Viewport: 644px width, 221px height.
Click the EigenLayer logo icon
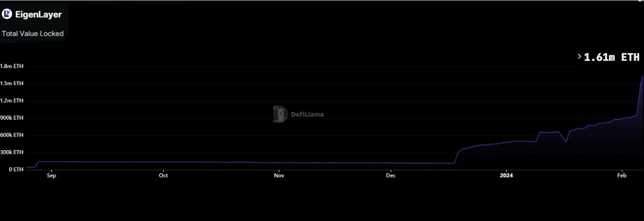click(x=8, y=15)
